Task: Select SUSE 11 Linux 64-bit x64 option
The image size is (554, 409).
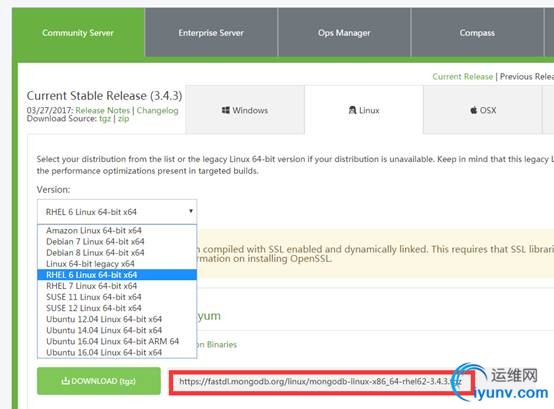Action: click(117, 297)
